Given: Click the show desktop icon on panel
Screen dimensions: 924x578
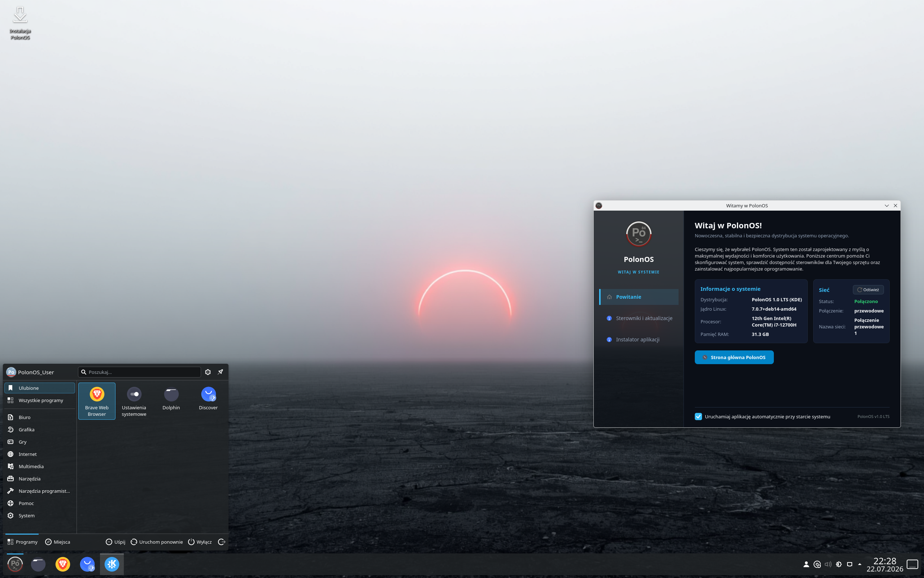Looking at the screenshot, I should pos(912,564).
